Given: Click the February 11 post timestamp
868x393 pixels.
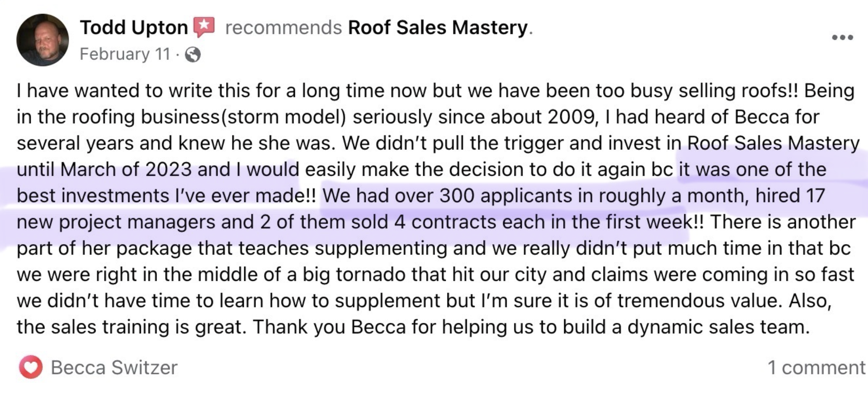Looking at the screenshot, I should click(x=125, y=55).
